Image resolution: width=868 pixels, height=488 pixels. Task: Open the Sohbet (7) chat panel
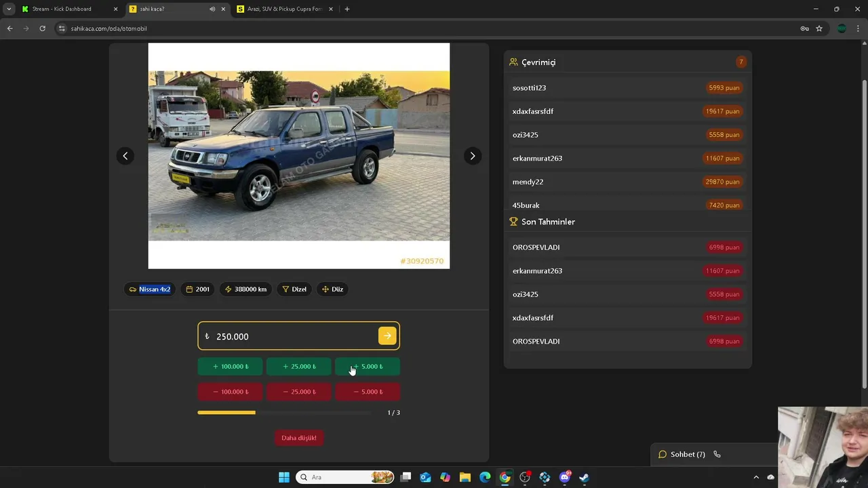682,454
